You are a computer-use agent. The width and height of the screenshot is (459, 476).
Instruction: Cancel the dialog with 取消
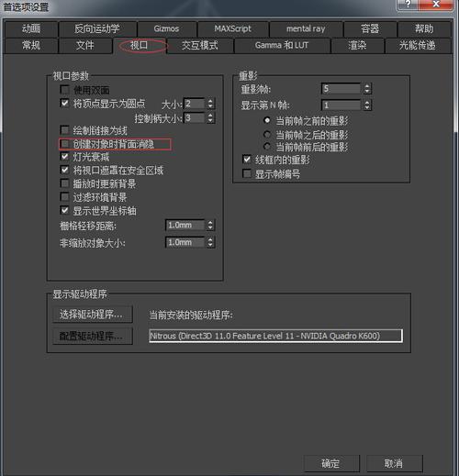tap(395, 463)
